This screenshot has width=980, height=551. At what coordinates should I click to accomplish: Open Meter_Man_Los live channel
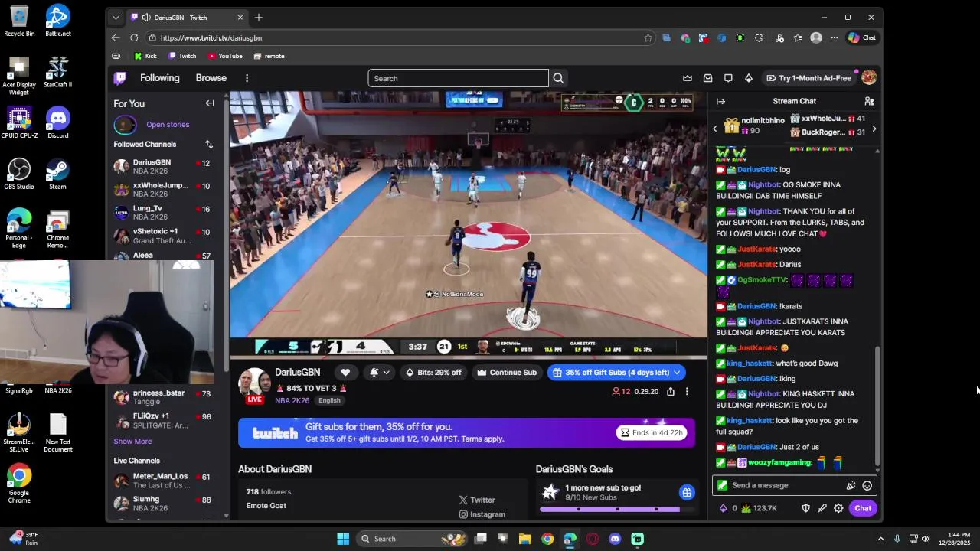click(162, 481)
